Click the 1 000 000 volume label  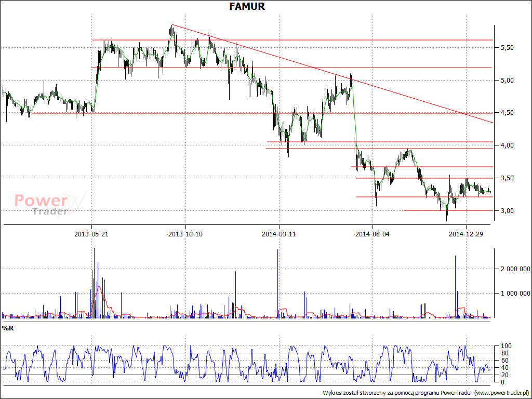(515, 294)
